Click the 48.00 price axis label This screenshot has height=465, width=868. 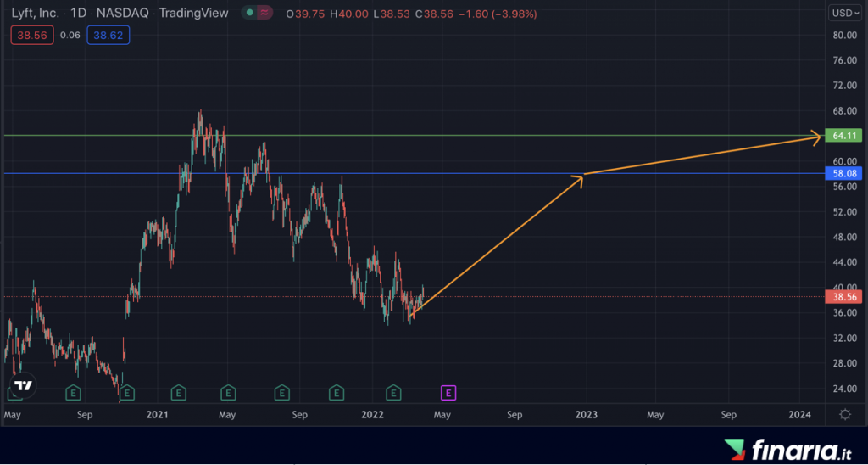845,238
